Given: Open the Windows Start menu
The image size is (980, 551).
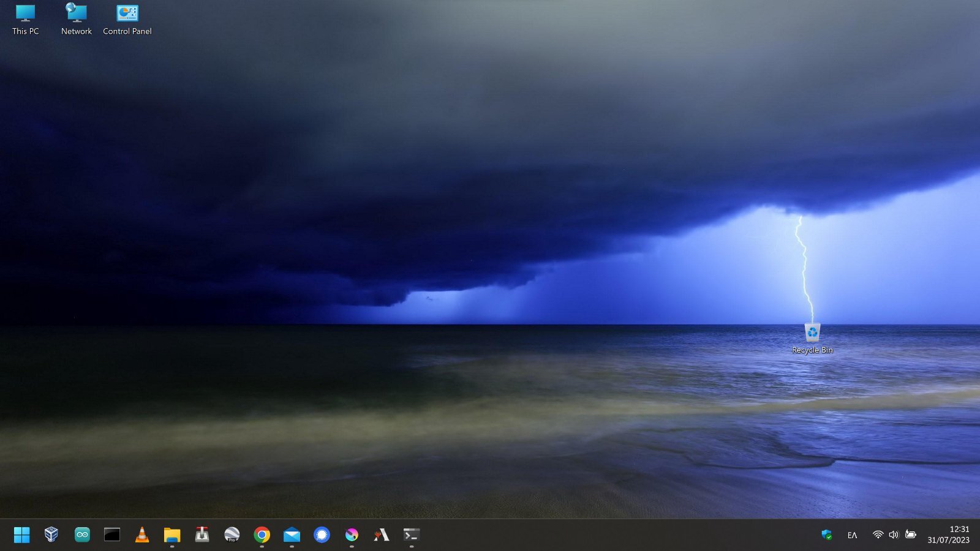Looking at the screenshot, I should (x=21, y=534).
